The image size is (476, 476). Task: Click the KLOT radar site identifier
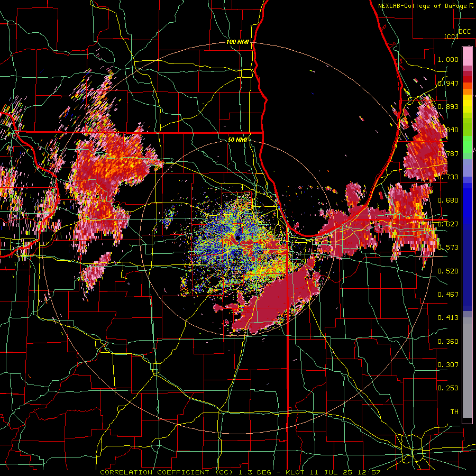pyautogui.click(x=295, y=472)
